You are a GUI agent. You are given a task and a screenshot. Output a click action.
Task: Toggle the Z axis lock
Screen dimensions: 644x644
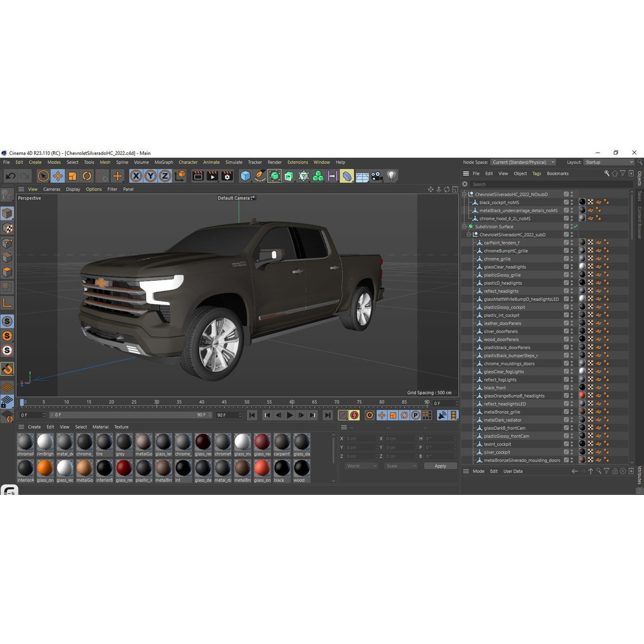pos(165,176)
